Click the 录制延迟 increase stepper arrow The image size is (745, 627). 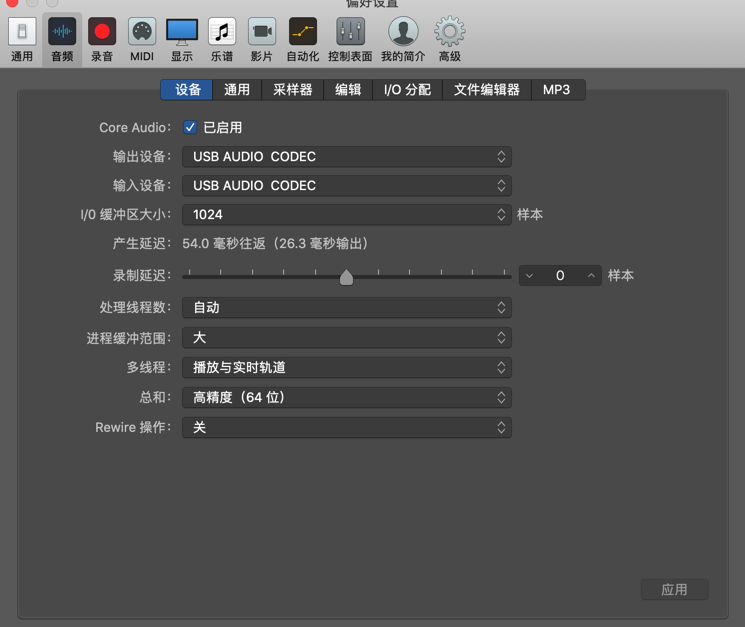tap(591, 276)
